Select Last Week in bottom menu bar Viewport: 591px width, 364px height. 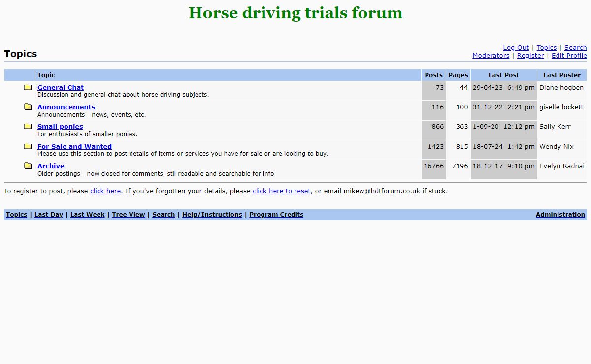[88, 215]
